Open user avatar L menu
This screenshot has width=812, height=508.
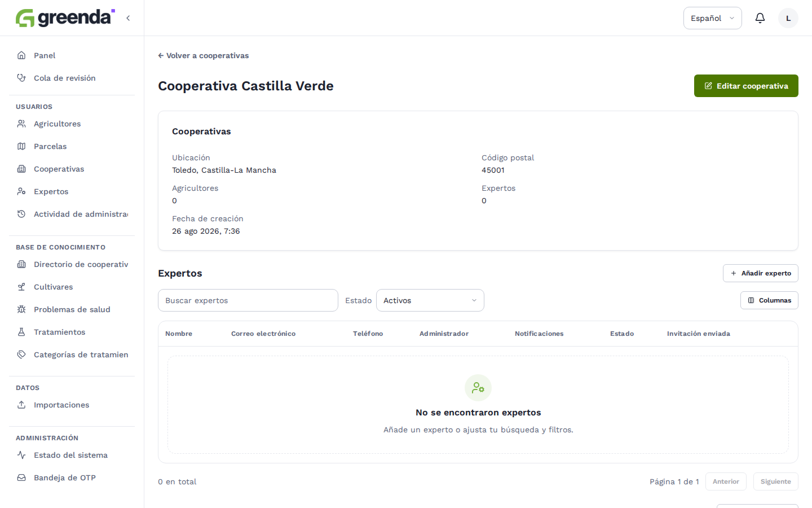click(x=788, y=18)
